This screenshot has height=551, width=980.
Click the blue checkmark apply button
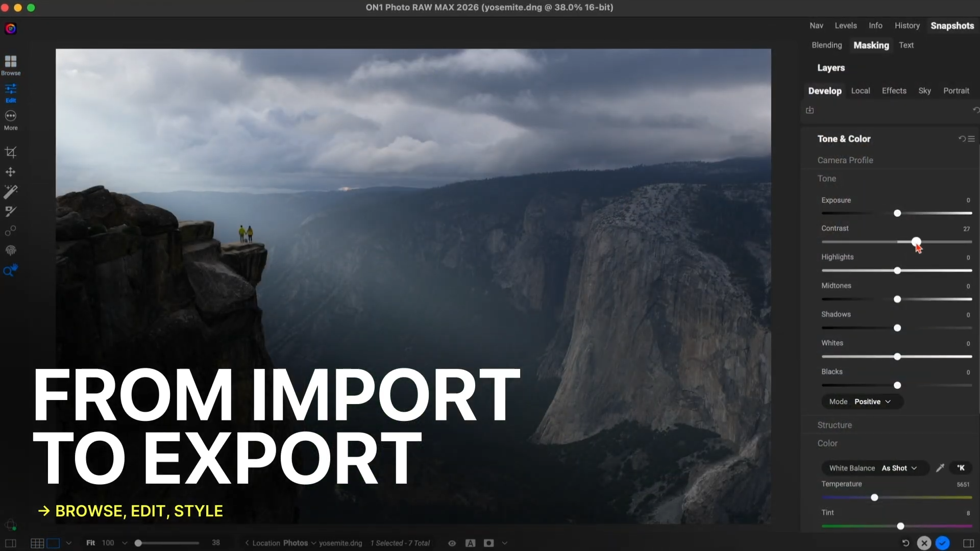pos(942,543)
